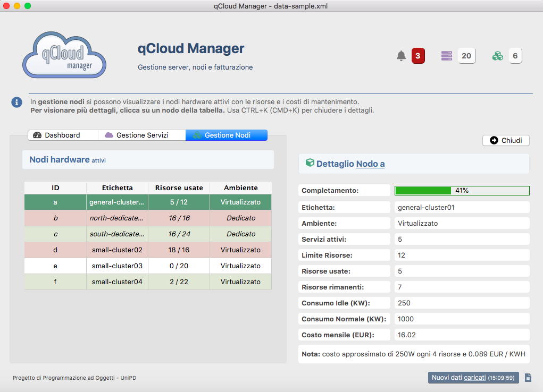The height and width of the screenshot is (392, 543).
Task: Click the Etichetta value field general-cluster01
Action: click(x=462, y=208)
